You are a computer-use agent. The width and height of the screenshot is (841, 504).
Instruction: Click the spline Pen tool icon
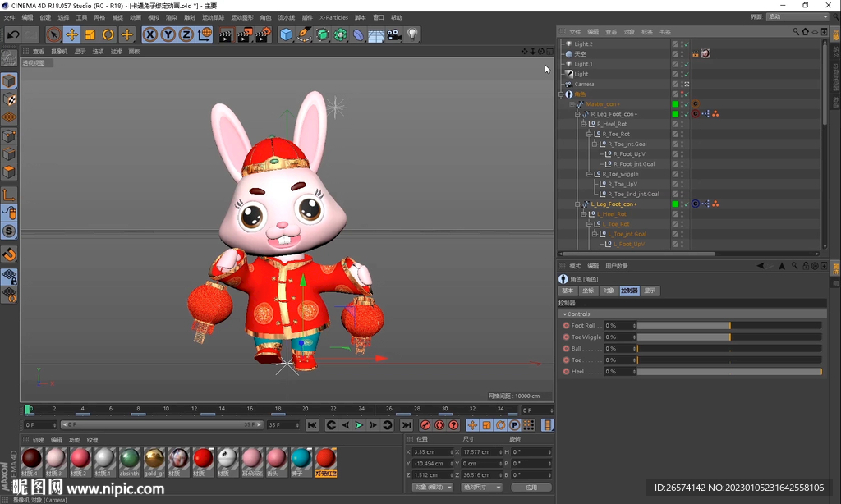(304, 34)
